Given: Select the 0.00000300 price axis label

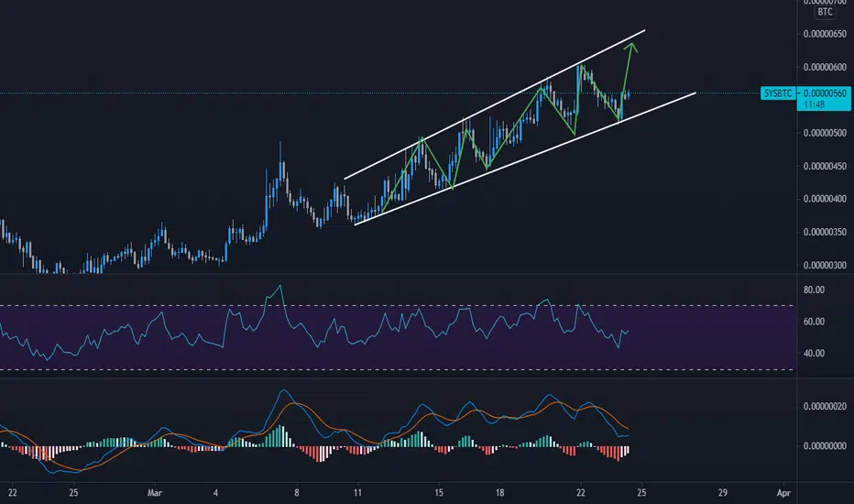Looking at the screenshot, I should point(825,266).
